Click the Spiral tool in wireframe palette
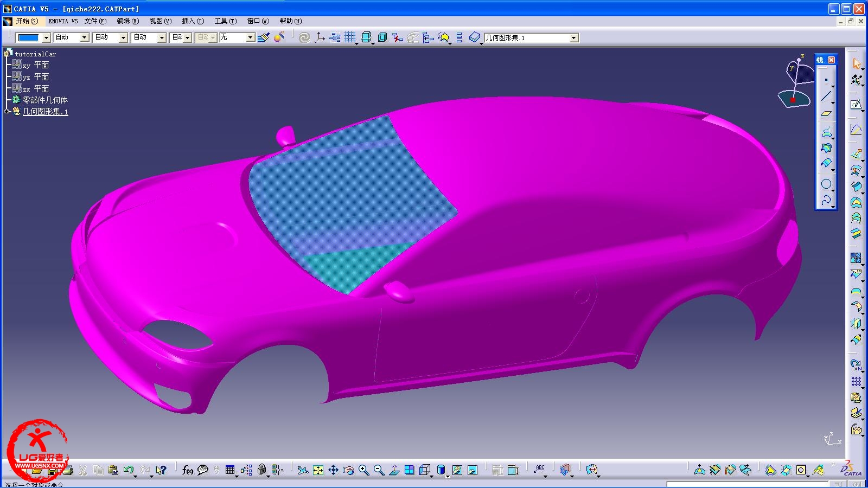The image size is (868, 488). (826, 200)
